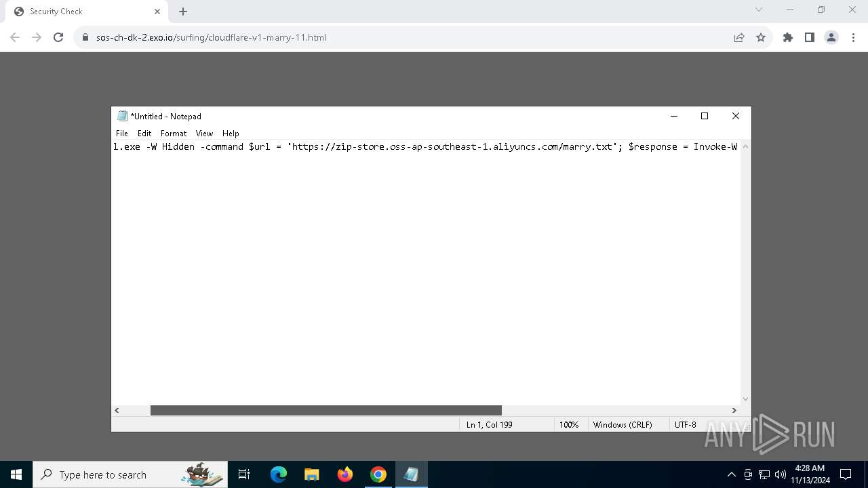Screen dimensions: 868x488
Task: Click the network tray icon
Action: point(764,474)
